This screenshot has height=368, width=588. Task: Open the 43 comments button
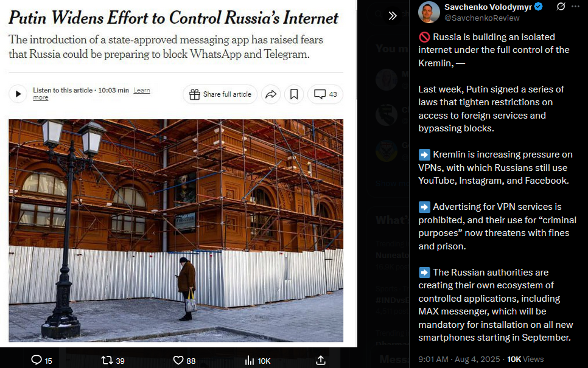(325, 94)
